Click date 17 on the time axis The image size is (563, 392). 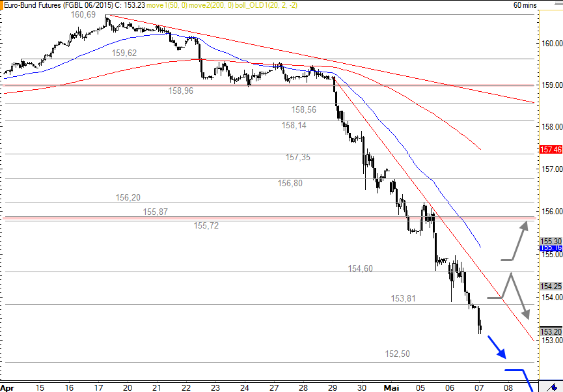click(98, 388)
